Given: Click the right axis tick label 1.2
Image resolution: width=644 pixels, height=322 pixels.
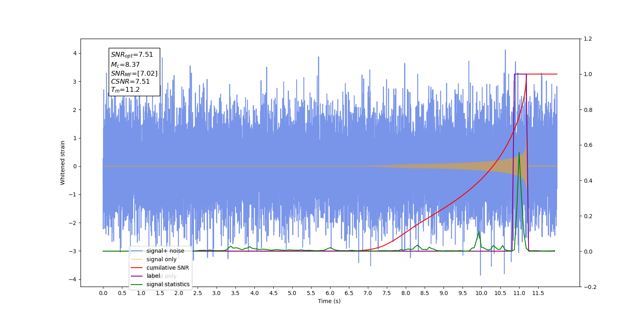Looking at the screenshot, I should [588, 39].
